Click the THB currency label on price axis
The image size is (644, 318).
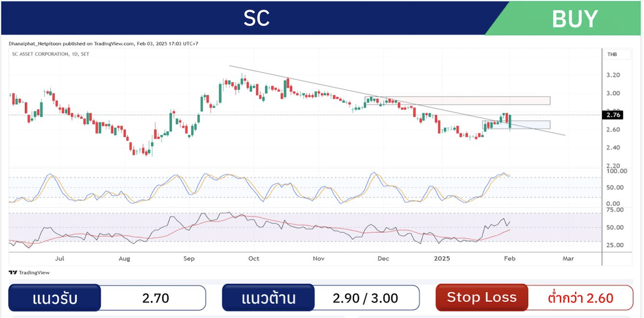(612, 54)
